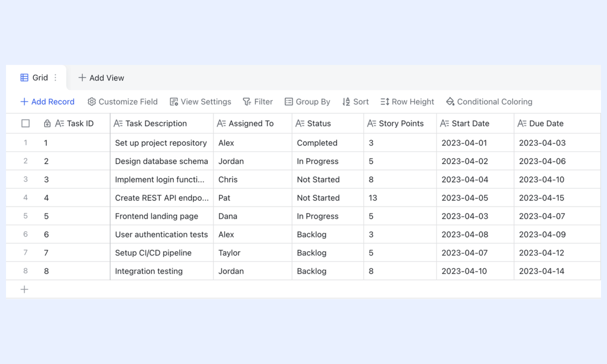
Task: Select the 'Setup CI/CD pipeline' cell
Action: [162, 253]
